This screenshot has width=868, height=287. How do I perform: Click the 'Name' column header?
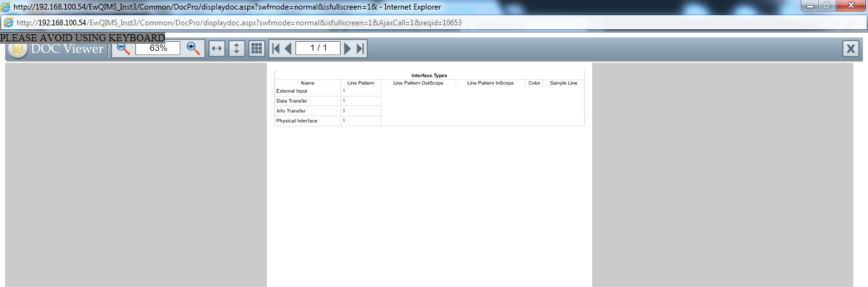(x=308, y=83)
